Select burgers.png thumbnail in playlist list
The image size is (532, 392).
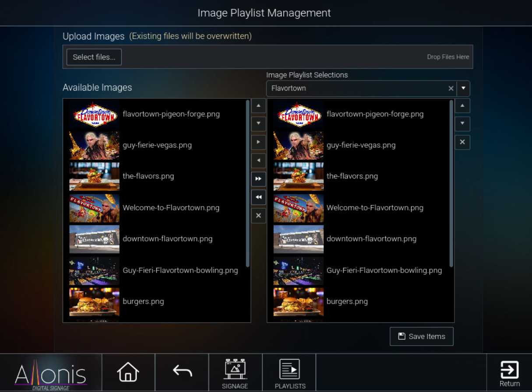point(299,301)
